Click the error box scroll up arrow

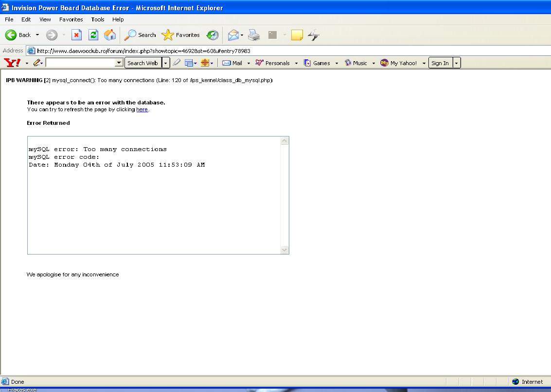point(284,141)
